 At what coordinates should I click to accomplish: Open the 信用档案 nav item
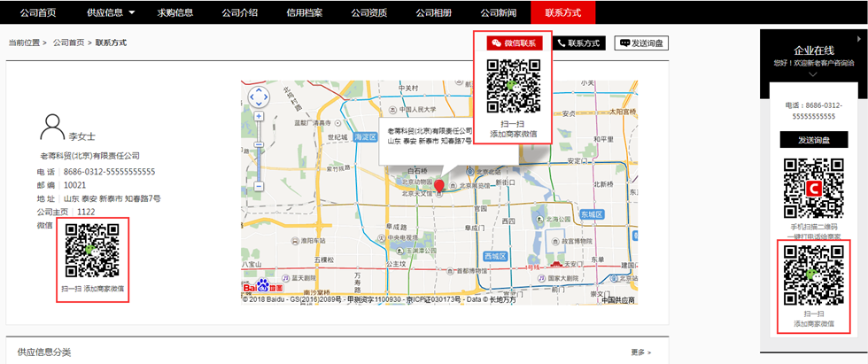304,12
